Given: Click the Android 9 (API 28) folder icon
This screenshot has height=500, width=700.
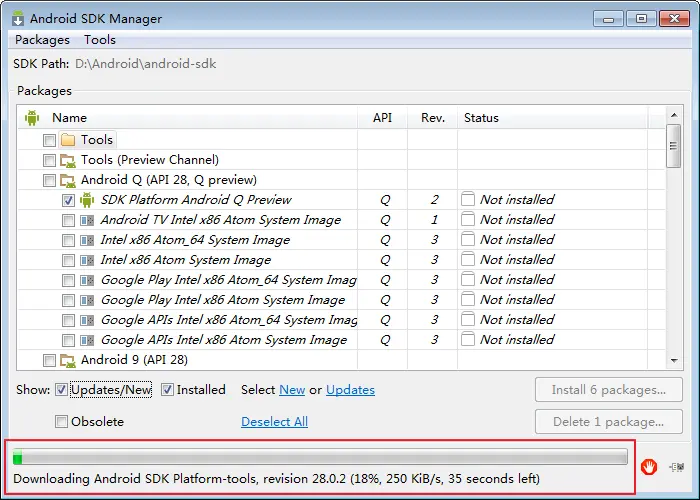Looking at the screenshot, I should 68,360.
